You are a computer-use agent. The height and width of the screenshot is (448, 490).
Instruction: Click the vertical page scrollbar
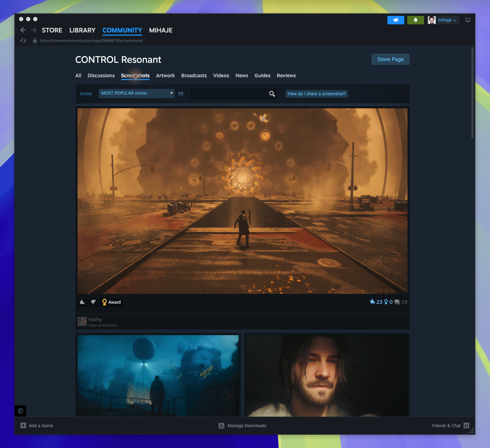(x=472, y=92)
